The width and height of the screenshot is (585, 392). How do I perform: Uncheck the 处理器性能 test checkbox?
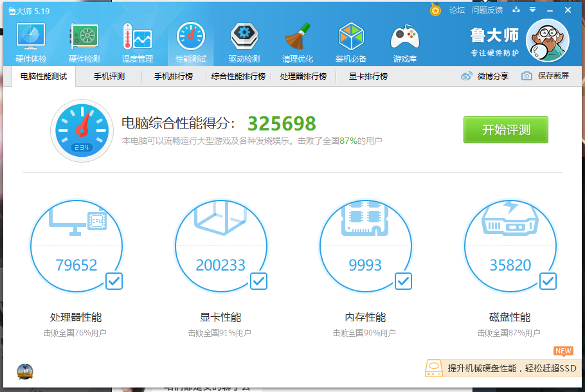pyautogui.click(x=114, y=281)
